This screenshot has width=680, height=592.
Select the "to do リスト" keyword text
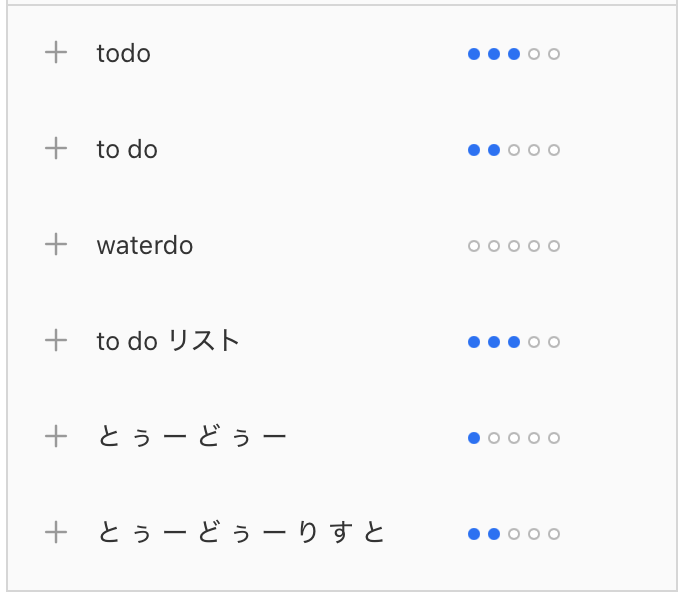168,341
